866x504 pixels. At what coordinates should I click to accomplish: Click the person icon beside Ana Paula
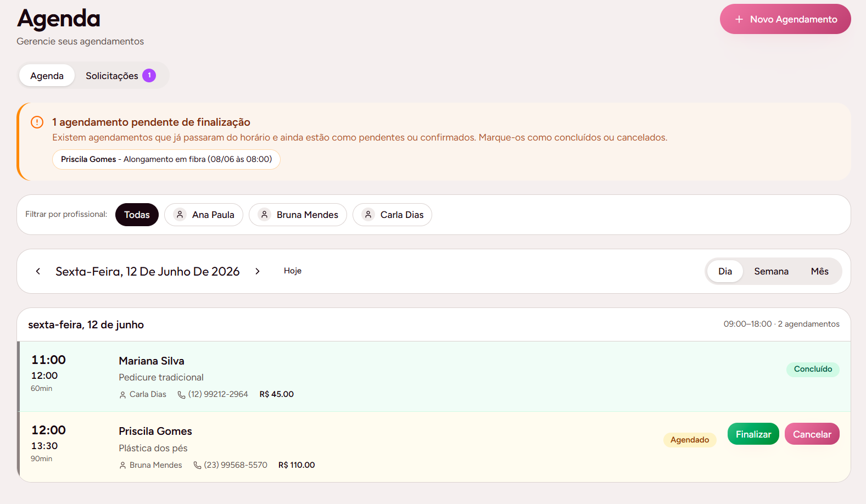(180, 214)
